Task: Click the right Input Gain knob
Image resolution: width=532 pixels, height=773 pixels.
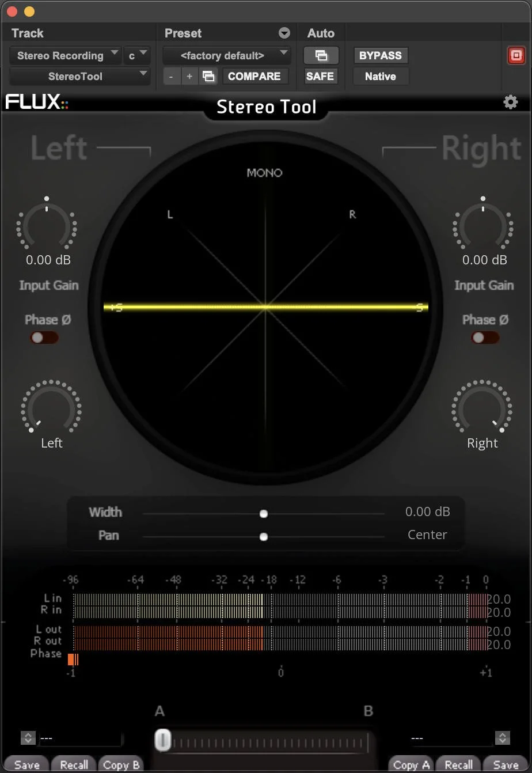Action: 483,224
